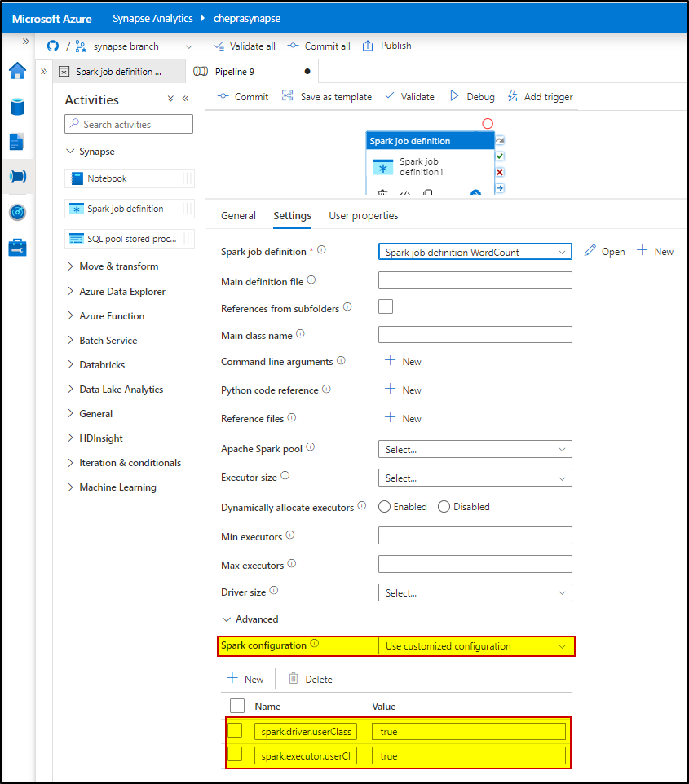Image resolution: width=689 pixels, height=784 pixels.
Task: Click the completion blue arrow output on activity
Action: click(500, 188)
